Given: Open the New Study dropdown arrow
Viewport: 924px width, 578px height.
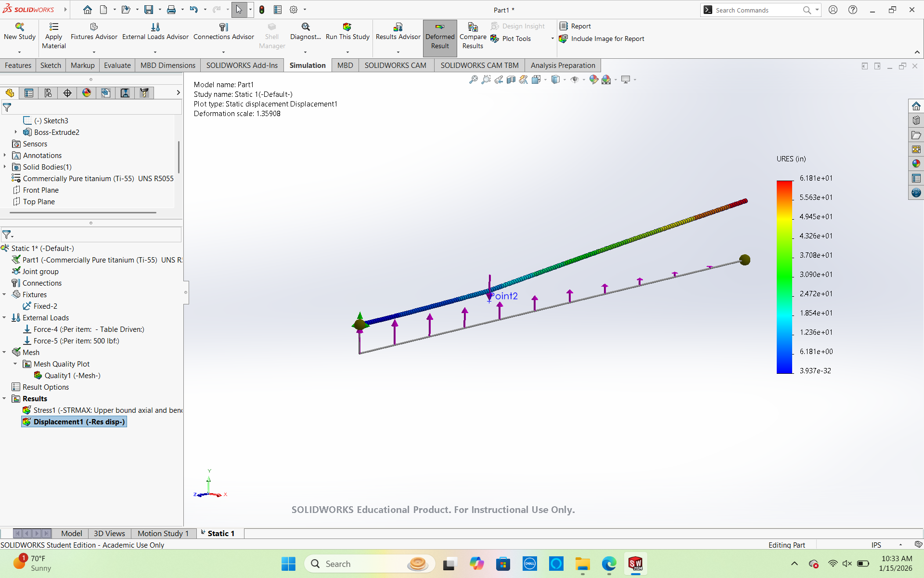Looking at the screenshot, I should [x=20, y=52].
